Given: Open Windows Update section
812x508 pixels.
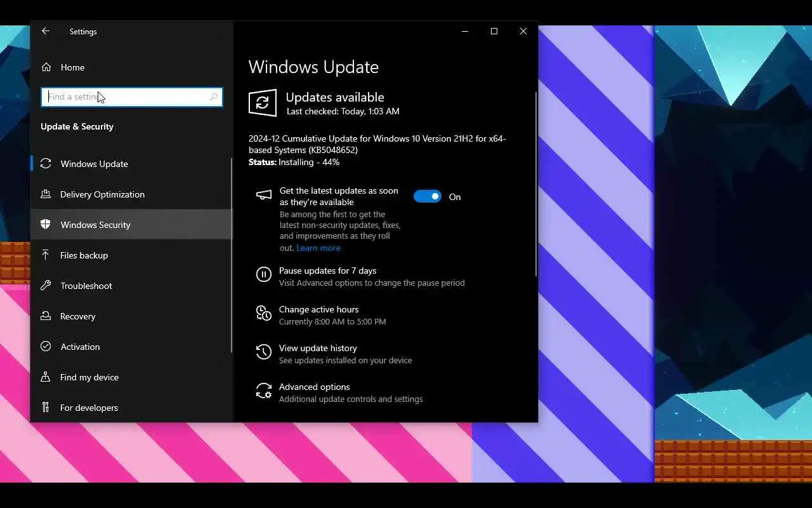Looking at the screenshot, I should pyautogui.click(x=131, y=164).
